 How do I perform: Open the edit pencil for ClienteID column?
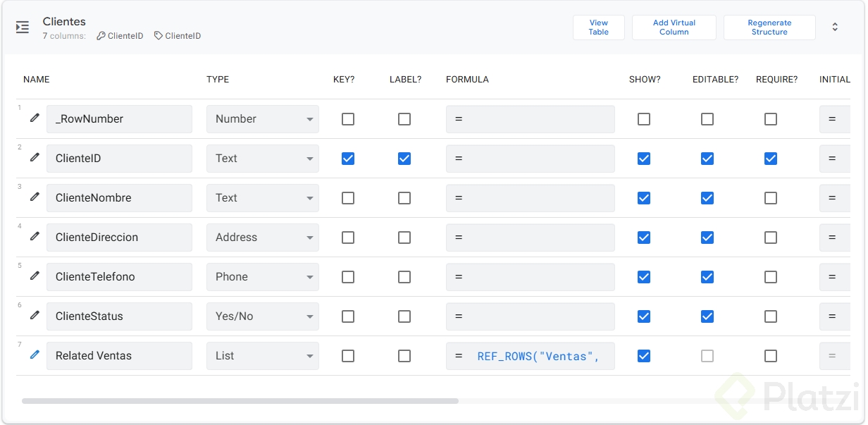35,158
